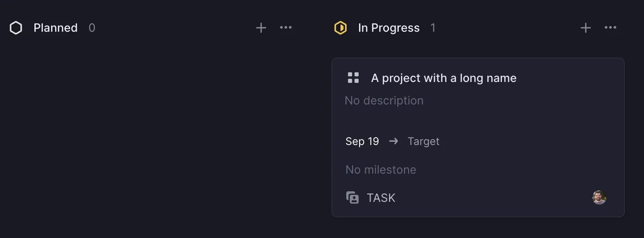This screenshot has width=644, height=238.
Task: Click the project lead's avatar
Action: (x=599, y=197)
